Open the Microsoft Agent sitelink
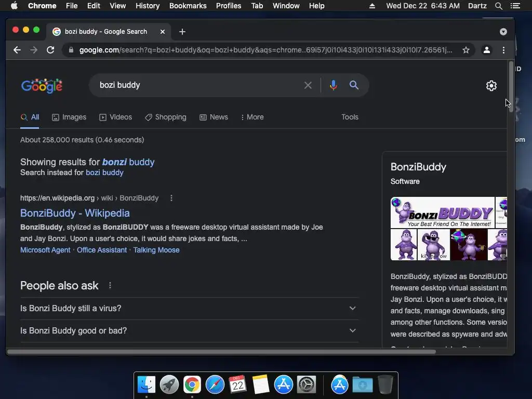This screenshot has width=532, height=399. (46, 250)
